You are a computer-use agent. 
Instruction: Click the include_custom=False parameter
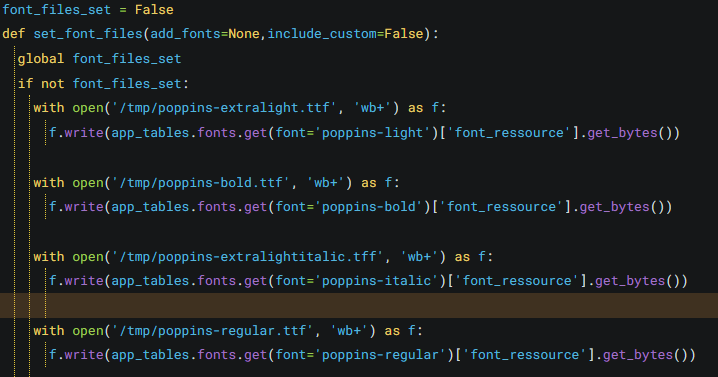(345, 34)
